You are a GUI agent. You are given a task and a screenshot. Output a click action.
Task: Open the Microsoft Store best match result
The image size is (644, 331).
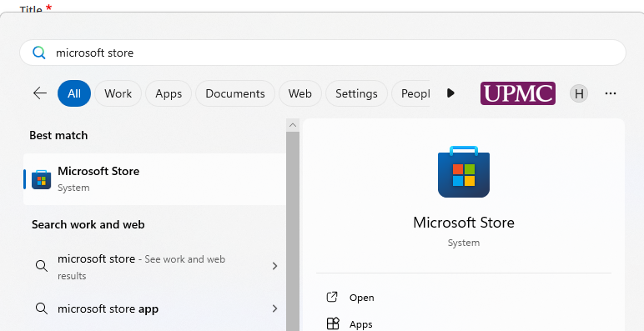coord(154,179)
